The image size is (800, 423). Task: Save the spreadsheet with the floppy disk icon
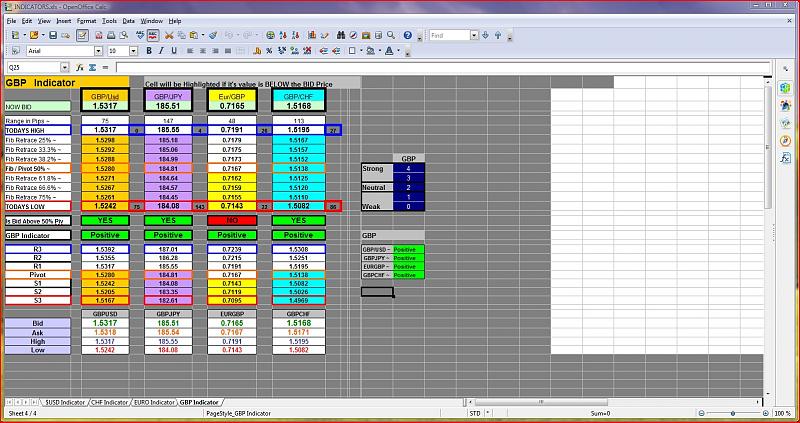(x=53, y=35)
